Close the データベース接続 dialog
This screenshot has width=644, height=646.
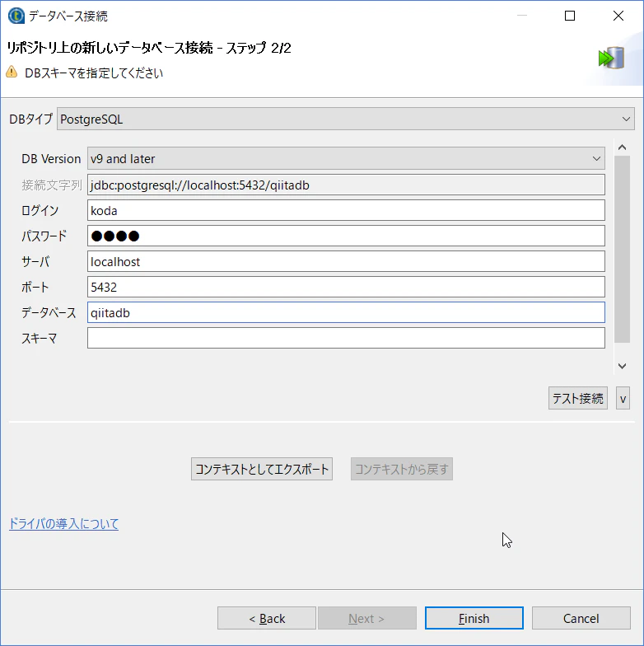tap(618, 16)
